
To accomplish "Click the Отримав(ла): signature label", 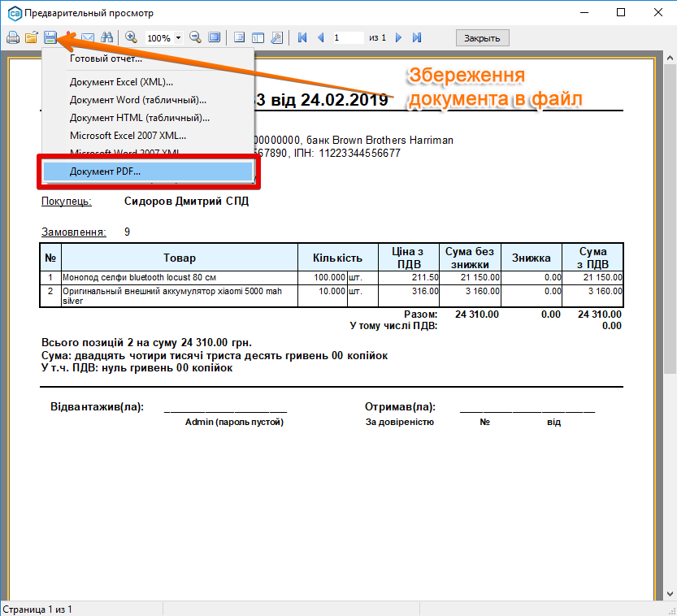I will click(x=400, y=407).
